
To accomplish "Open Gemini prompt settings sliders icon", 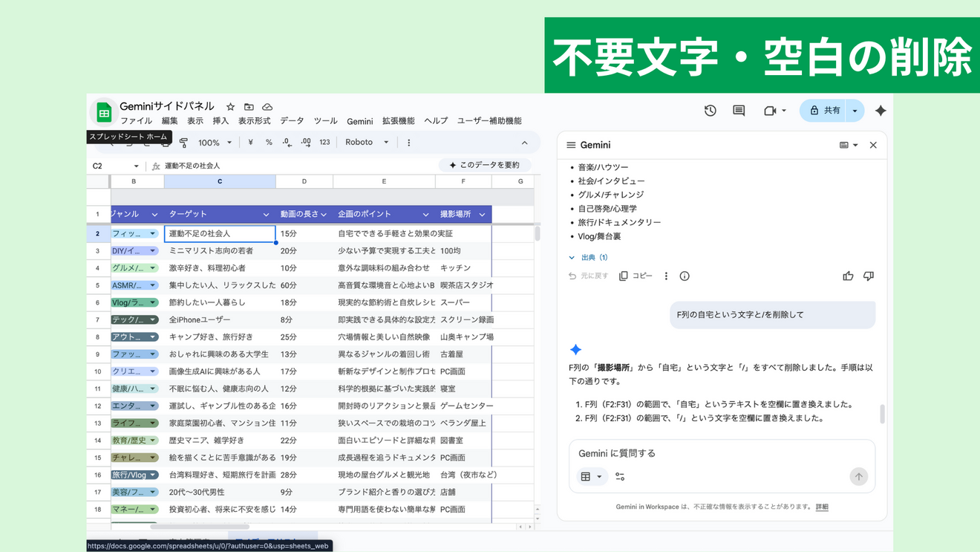I will tap(620, 477).
